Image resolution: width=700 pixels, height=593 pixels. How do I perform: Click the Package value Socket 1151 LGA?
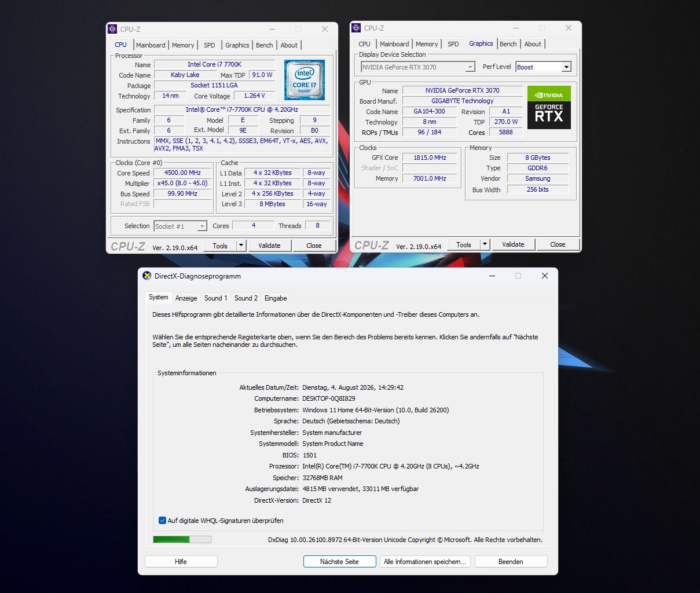coord(214,85)
